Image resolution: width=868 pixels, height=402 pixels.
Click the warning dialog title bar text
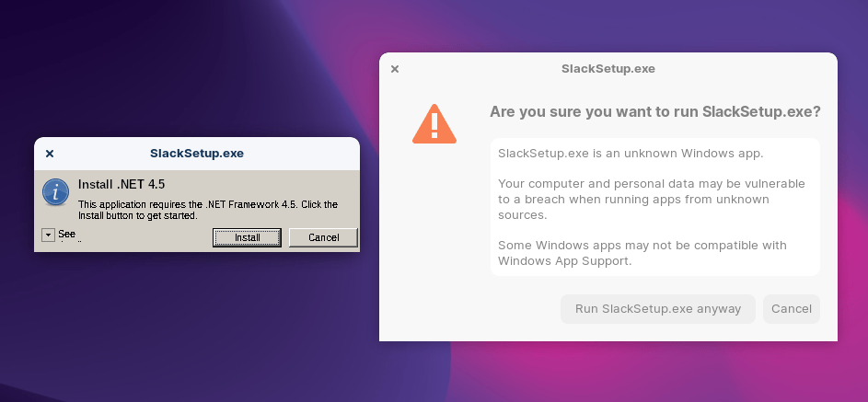point(608,69)
